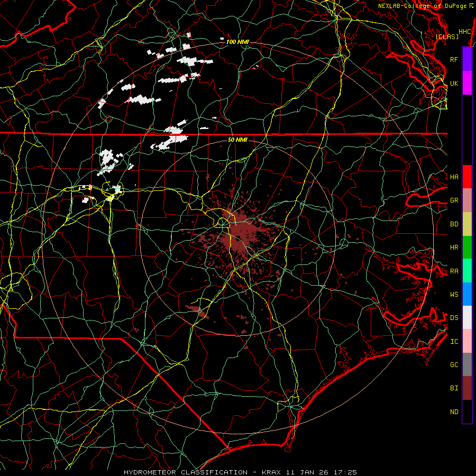This screenshot has width=476, height=476.
Task: Click the white DS color swatch
Action: (x=467, y=317)
